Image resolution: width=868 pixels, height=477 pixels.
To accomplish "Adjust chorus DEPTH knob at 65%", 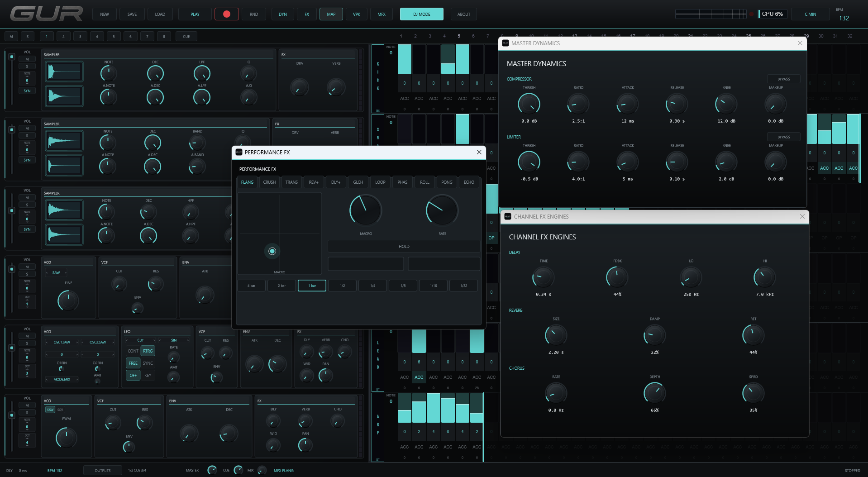I will point(655,393).
